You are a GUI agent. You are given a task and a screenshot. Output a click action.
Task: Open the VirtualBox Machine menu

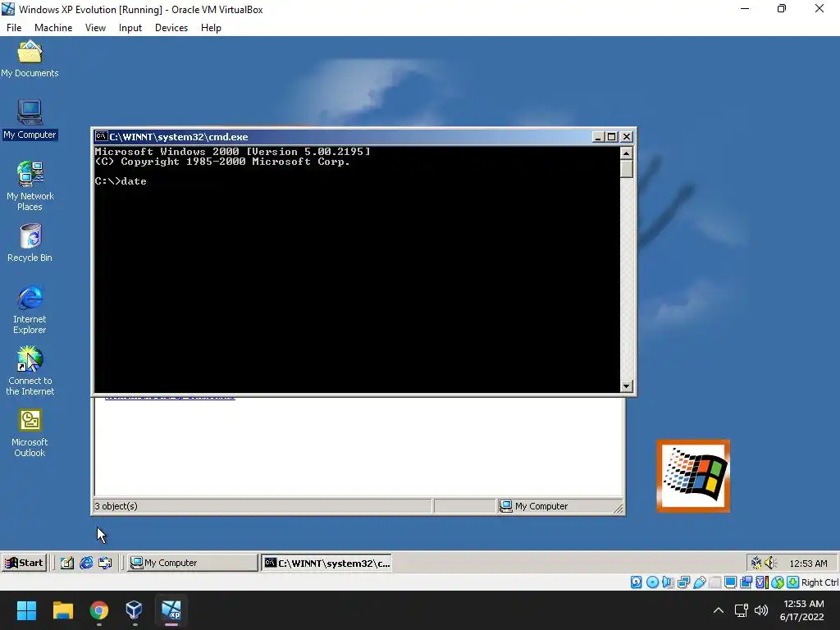click(53, 28)
